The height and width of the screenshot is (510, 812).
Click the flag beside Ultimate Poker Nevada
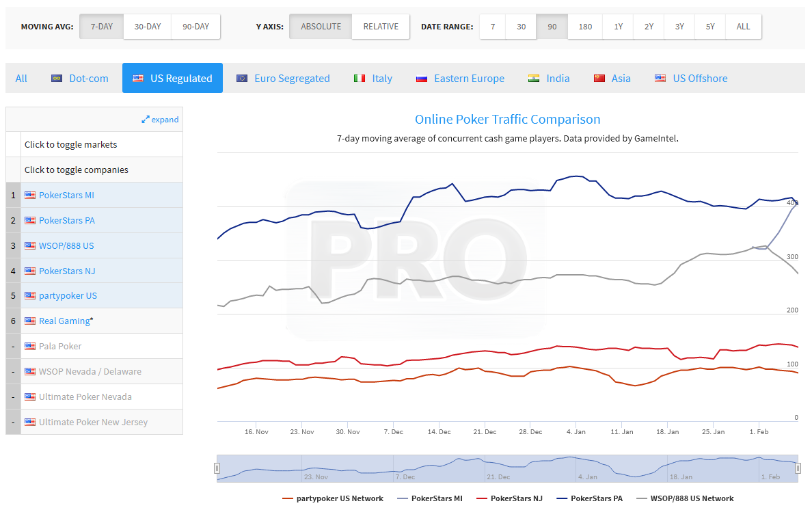point(30,397)
